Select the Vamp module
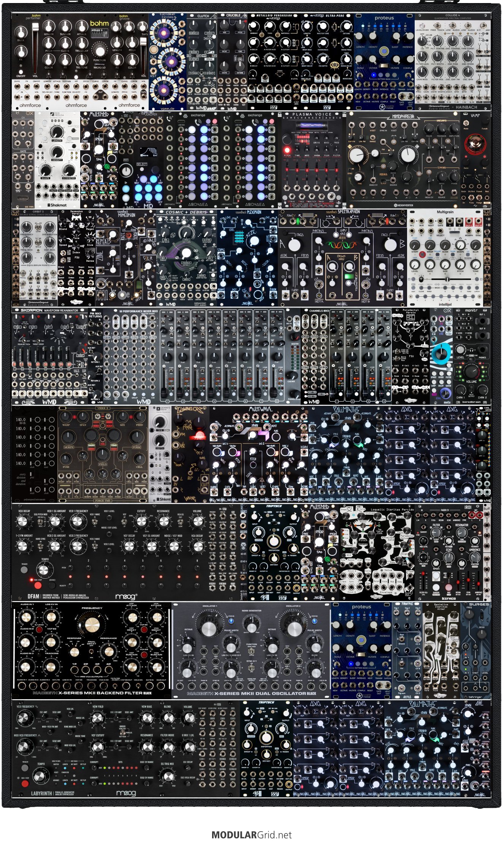 pyautogui.click(x=476, y=159)
